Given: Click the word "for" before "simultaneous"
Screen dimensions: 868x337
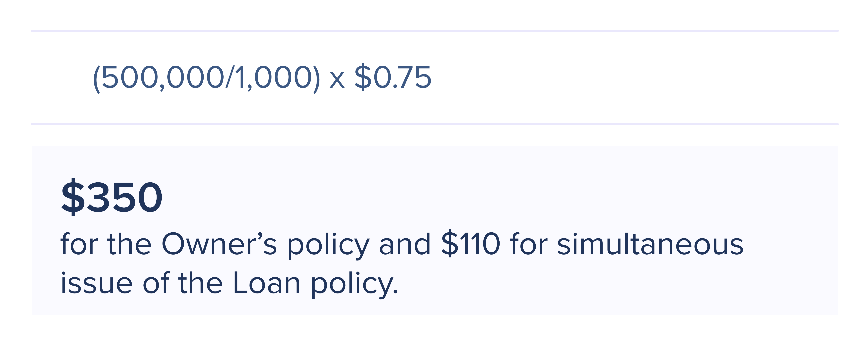Looking at the screenshot, I should [x=528, y=244].
